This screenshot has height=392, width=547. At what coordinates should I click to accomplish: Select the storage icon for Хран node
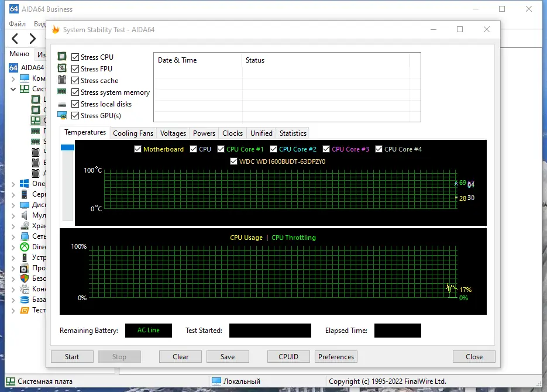point(25,226)
